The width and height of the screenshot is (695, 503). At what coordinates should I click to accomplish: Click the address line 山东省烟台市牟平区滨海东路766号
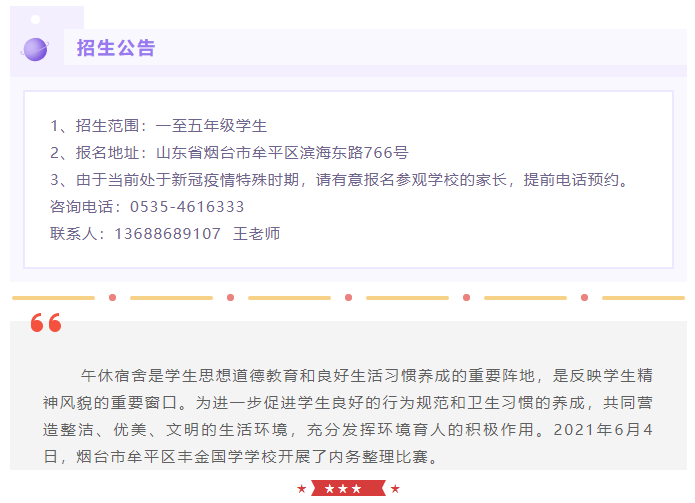tap(282, 153)
